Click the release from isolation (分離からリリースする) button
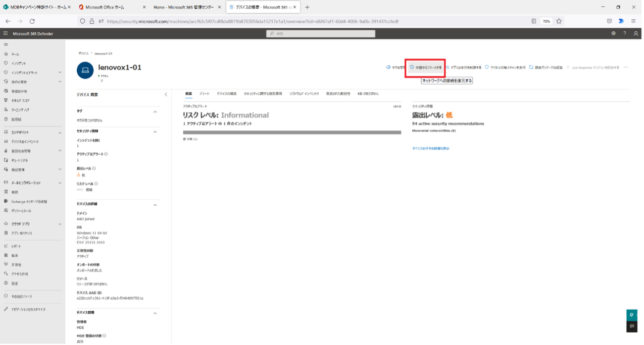 pos(426,67)
